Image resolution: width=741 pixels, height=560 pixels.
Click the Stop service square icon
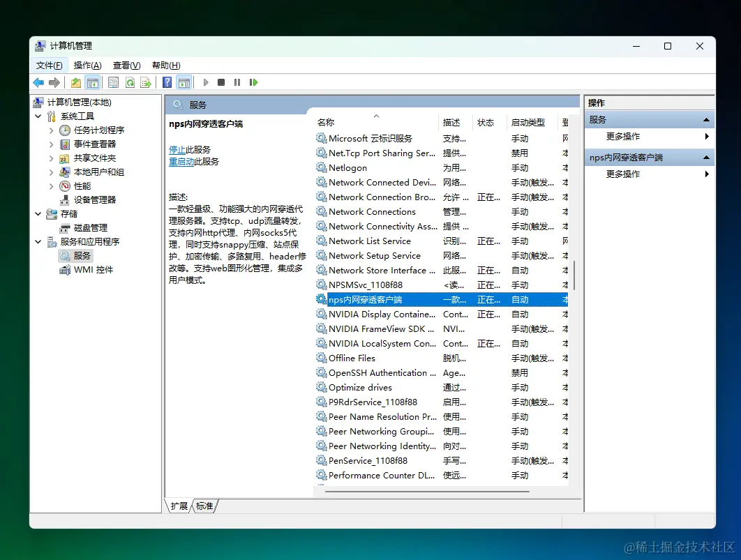[221, 82]
